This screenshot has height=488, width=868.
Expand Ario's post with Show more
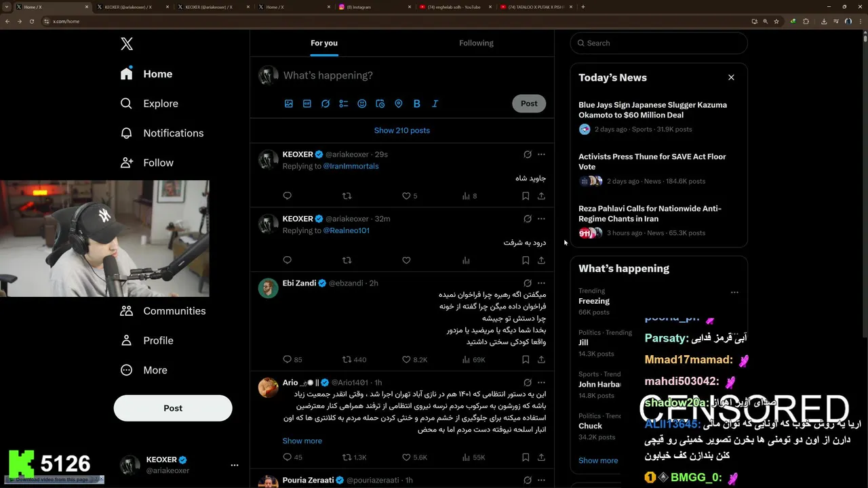point(302,441)
